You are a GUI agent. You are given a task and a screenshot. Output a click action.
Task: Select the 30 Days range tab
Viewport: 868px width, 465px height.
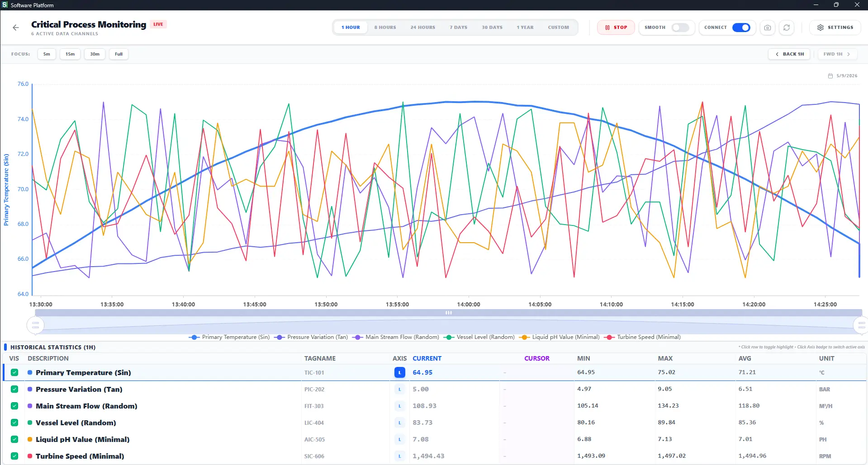[x=492, y=28]
